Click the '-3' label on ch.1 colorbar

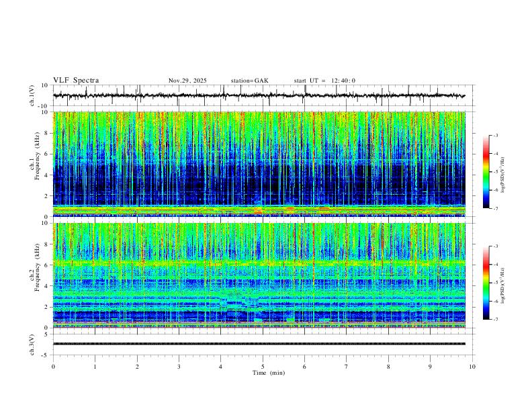(495, 135)
